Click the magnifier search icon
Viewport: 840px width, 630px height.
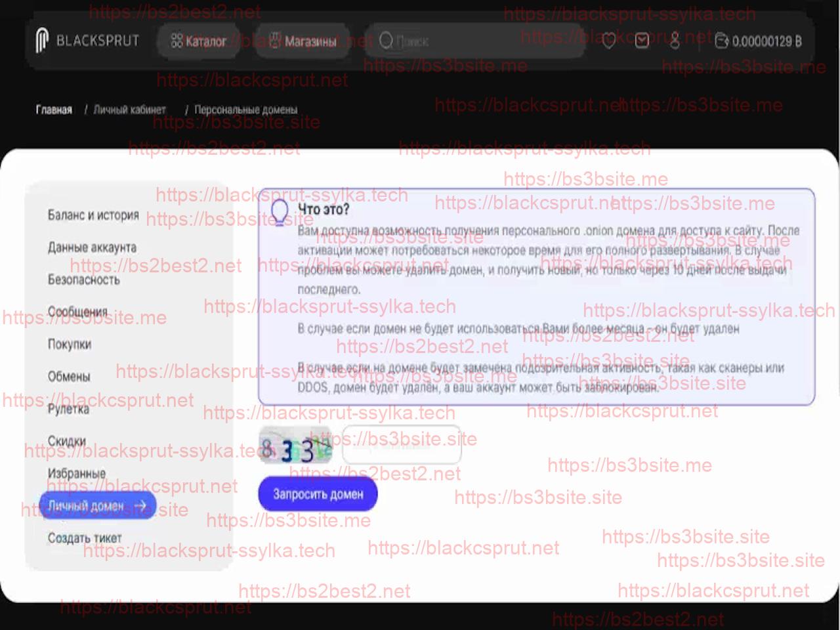386,41
